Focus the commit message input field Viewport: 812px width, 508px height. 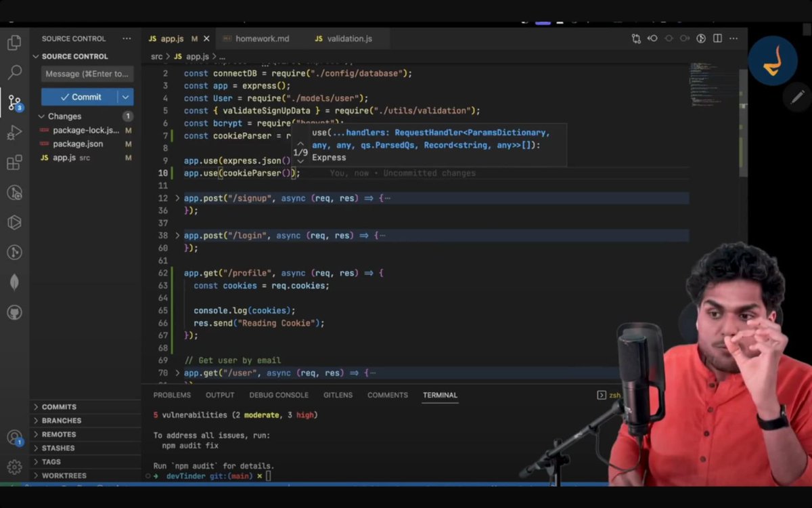[x=87, y=74]
